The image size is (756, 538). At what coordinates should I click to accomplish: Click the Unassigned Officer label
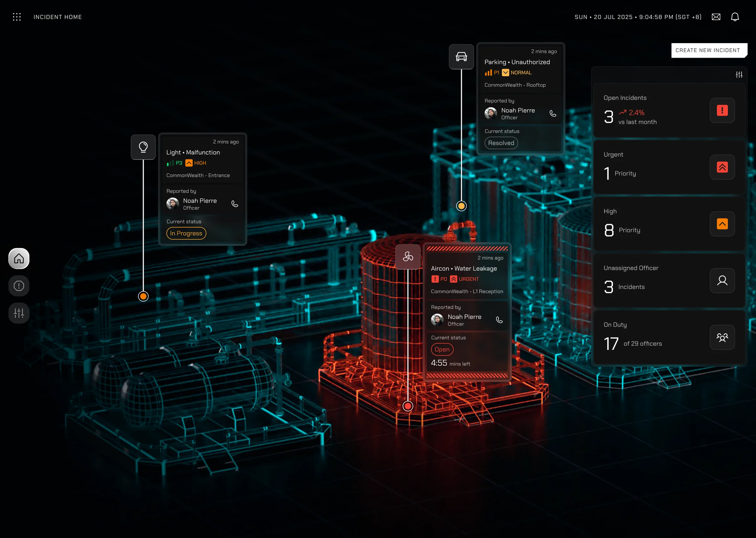631,268
